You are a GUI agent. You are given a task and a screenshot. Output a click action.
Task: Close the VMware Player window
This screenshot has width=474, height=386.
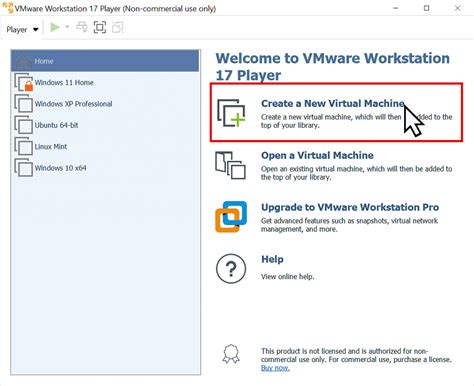458,8
